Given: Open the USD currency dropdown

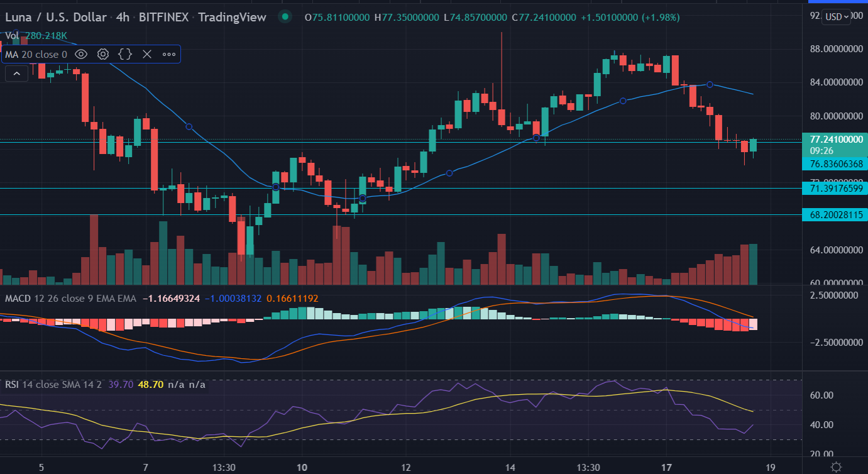Looking at the screenshot, I should click(837, 17).
